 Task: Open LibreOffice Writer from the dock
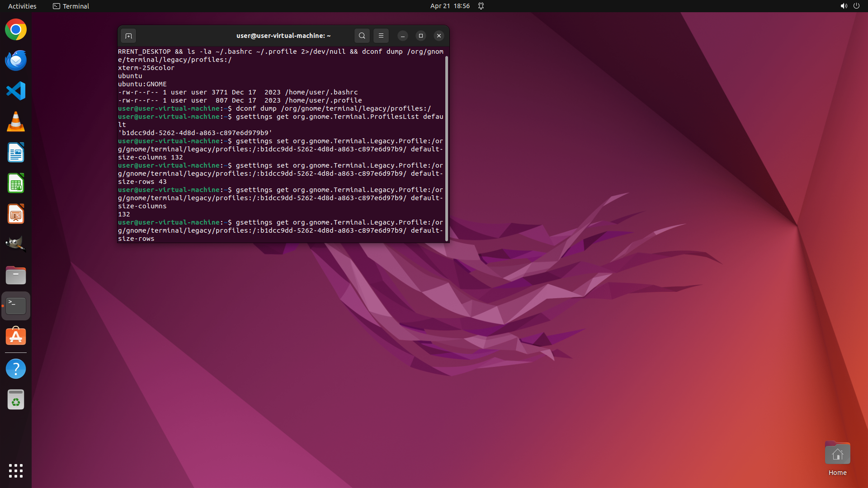click(x=16, y=153)
